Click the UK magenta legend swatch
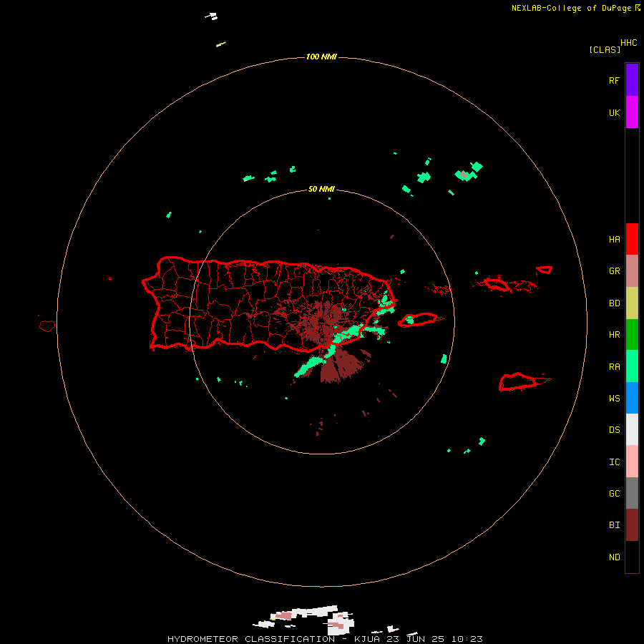This screenshot has width=644, height=644. (632, 112)
